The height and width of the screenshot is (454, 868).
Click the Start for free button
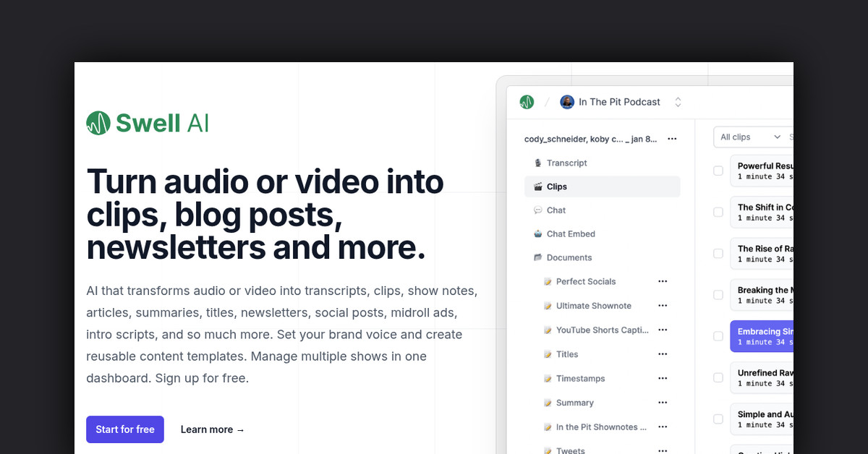coord(125,429)
